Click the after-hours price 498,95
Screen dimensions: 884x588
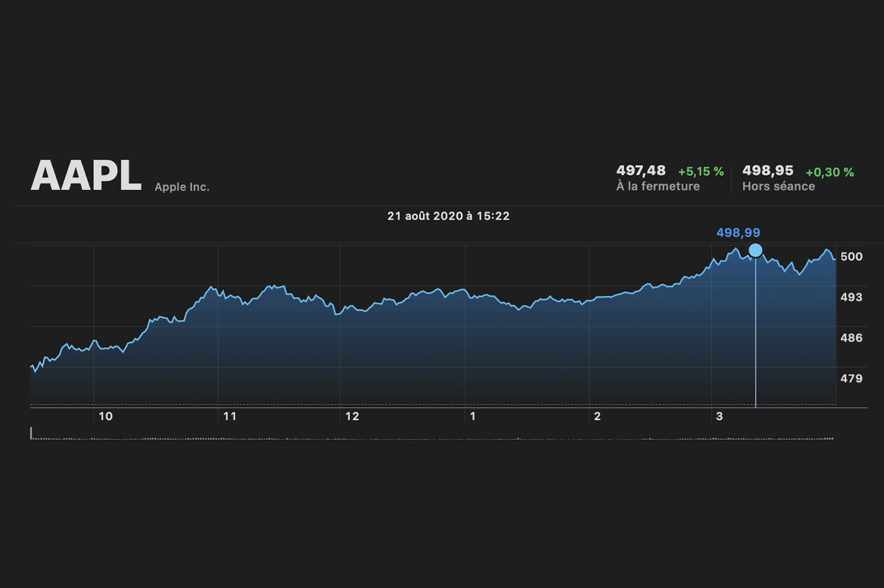tap(768, 170)
